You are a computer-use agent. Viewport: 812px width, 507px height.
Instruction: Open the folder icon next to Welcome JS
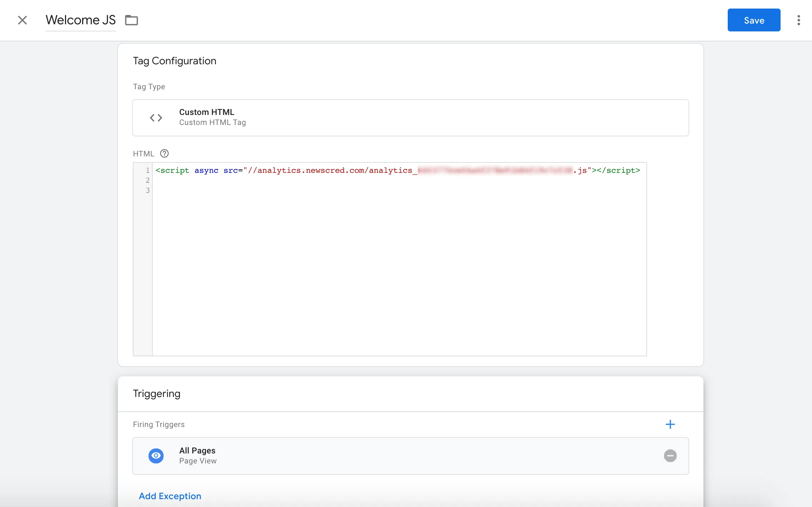tap(131, 20)
